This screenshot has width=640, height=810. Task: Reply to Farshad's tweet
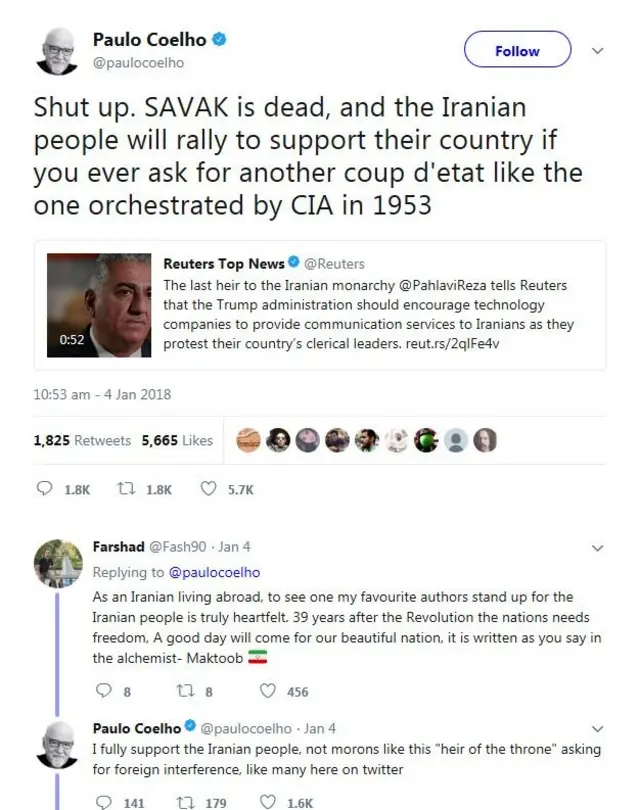click(x=102, y=691)
